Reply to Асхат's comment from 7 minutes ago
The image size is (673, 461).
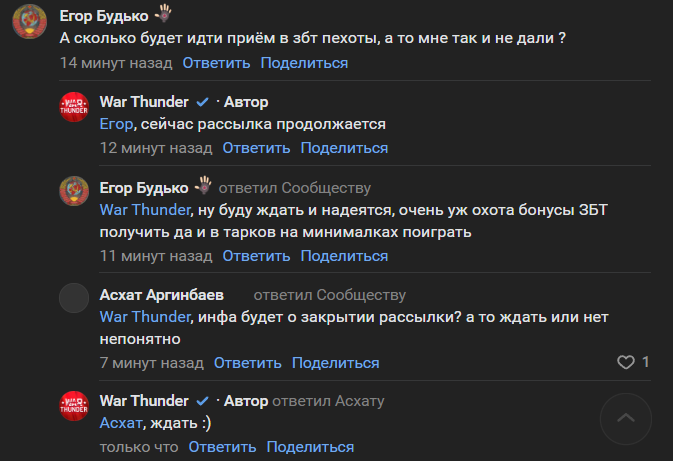(x=248, y=363)
